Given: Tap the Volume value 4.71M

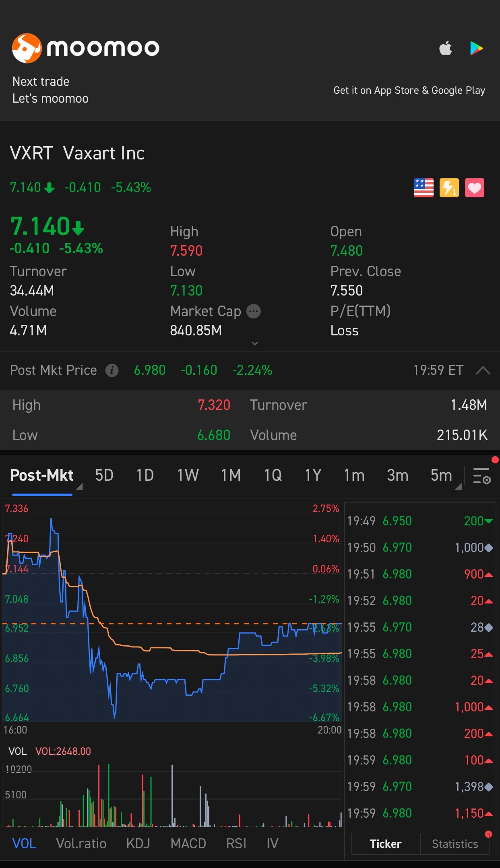Looking at the screenshot, I should tap(28, 330).
